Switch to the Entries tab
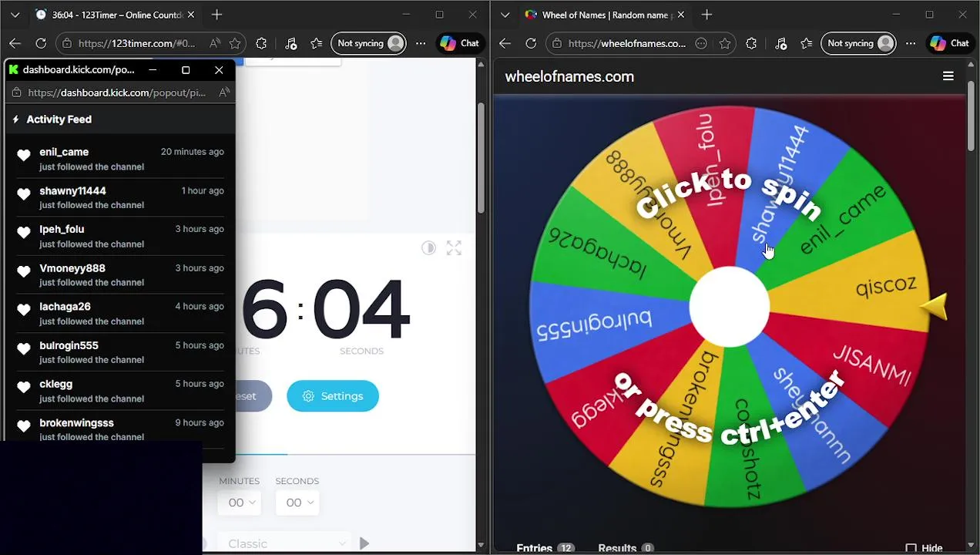Screen dimensions: 980x555 (x=545, y=547)
